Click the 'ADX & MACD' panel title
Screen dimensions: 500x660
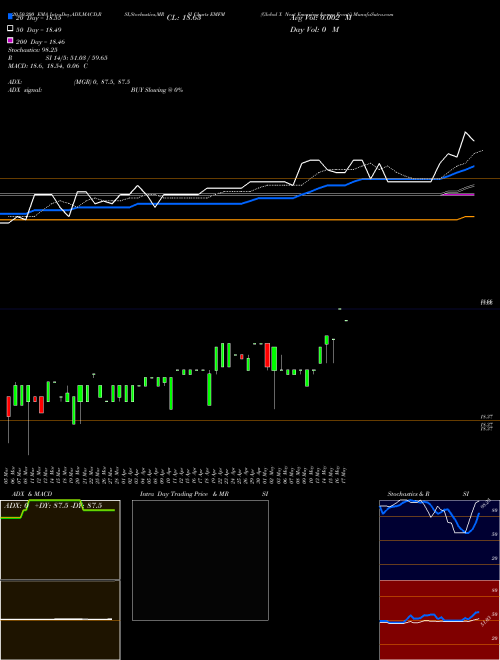click(32, 494)
